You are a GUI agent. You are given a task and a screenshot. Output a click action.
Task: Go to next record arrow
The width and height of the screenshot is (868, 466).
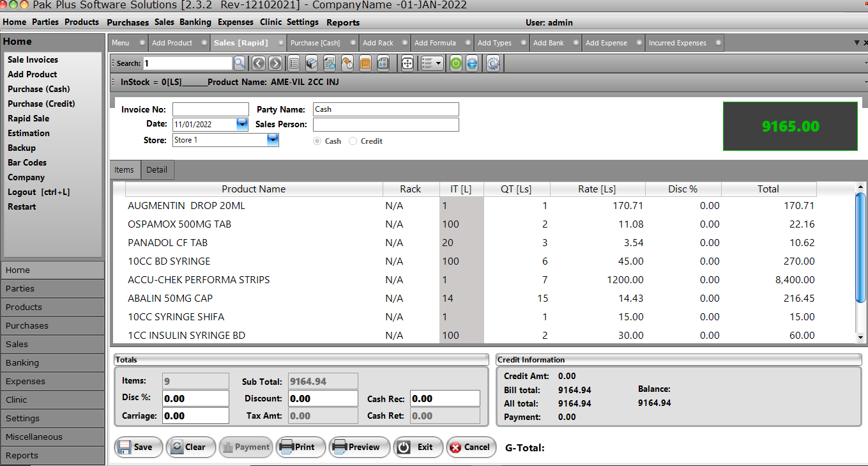[275, 63]
